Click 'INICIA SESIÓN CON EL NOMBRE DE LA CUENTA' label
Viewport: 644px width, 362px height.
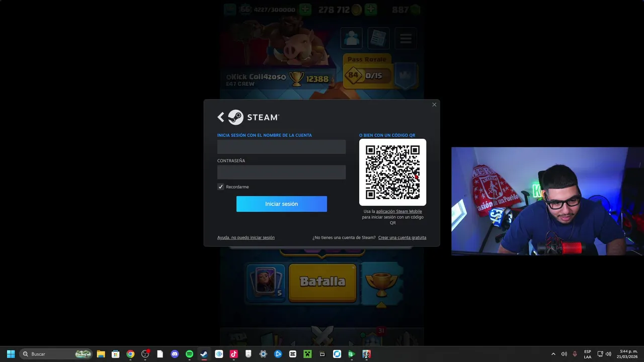click(x=265, y=135)
